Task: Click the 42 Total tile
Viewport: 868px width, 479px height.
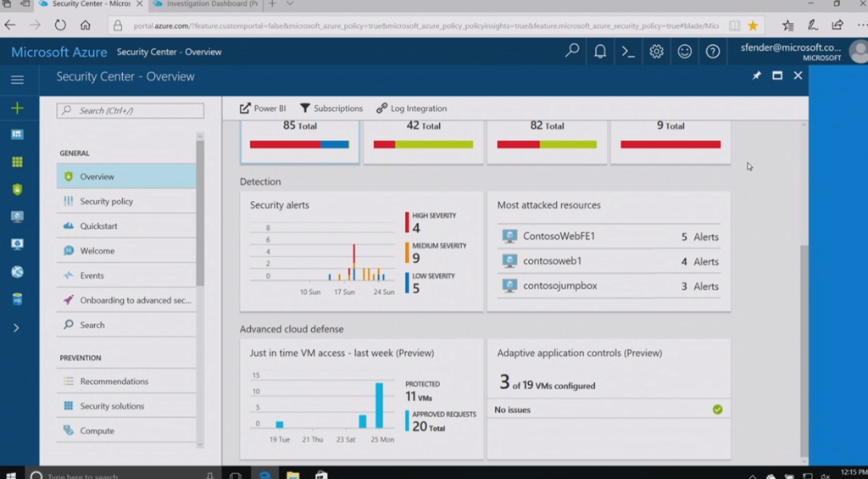Action: click(x=424, y=142)
